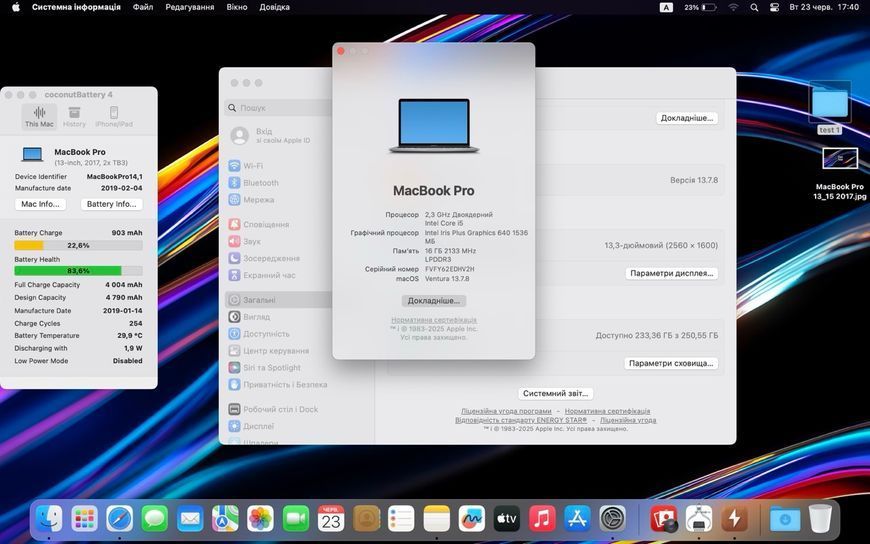Screen dimensions: 870x544
Task: Open Messages app in the Dock
Action: point(155,519)
